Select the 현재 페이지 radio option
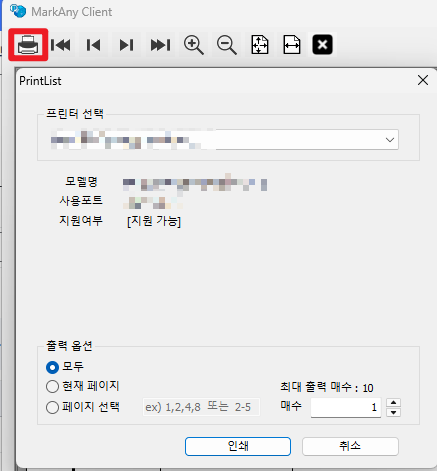The height and width of the screenshot is (471, 437). [x=52, y=387]
